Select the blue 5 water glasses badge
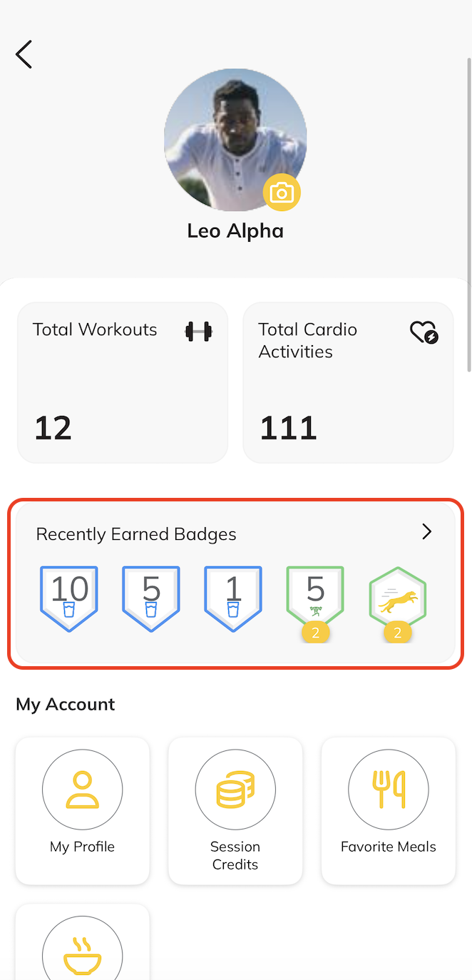Screen dimensions: 472x980 (151, 598)
